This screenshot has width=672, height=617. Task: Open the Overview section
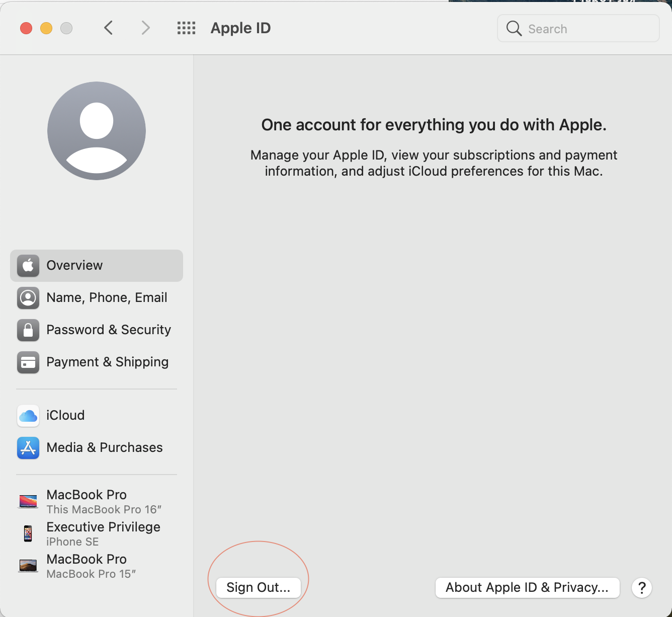point(97,266)
